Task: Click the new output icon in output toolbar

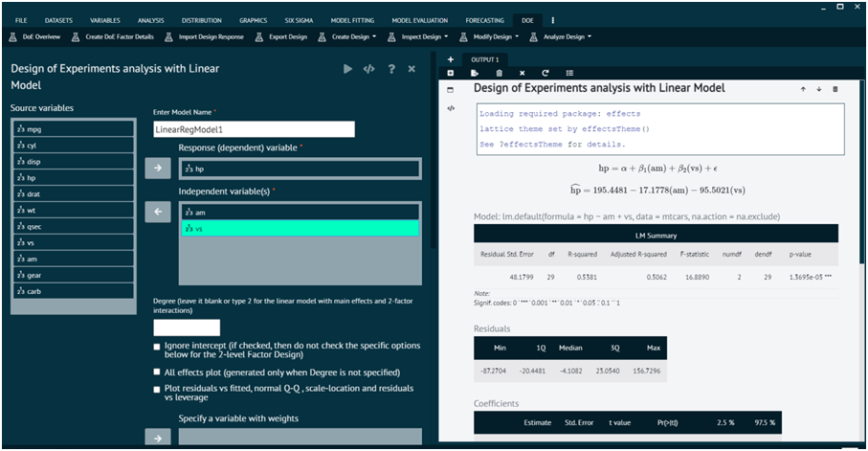Action: (451, 73)
